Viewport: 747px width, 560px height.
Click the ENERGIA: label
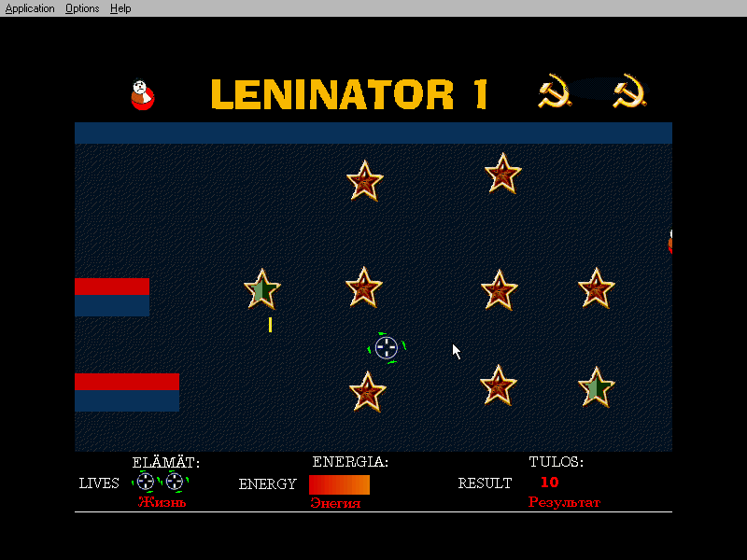(x=350, y=461)
